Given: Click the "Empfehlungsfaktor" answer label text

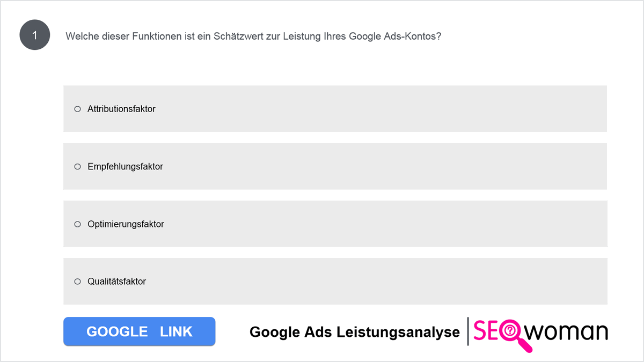Looking at the screenshot, I should (125, 167).
